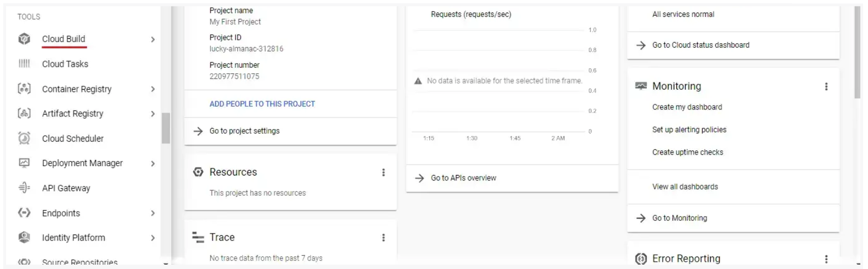868x269 pixels.
Task: Expand the Artifact Registry submenu arrow
Action: (153, 114)
